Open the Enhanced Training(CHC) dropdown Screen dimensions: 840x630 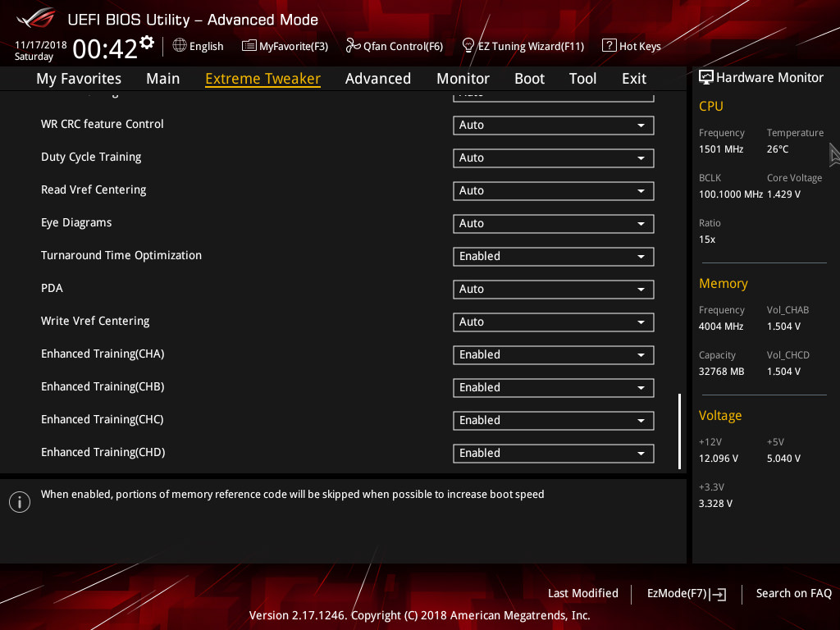(554, 421)
